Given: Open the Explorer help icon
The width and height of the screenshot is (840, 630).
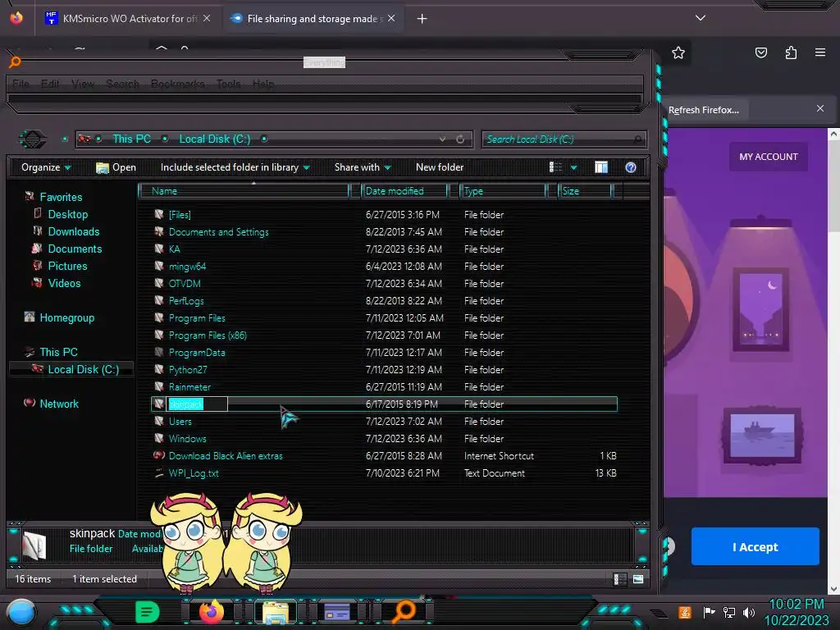Looking at the screenshot, I should pyautogui.click(x=631, y=167).
